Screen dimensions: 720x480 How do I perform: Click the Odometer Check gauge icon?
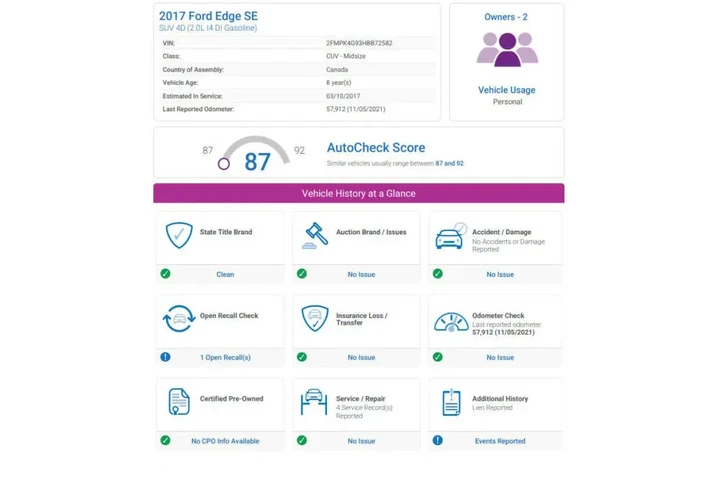451,322
